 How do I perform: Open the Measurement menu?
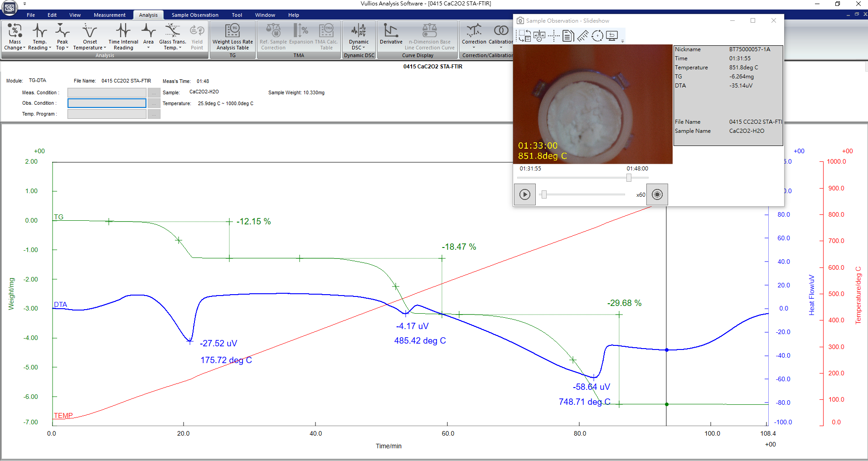coord(109,15)
